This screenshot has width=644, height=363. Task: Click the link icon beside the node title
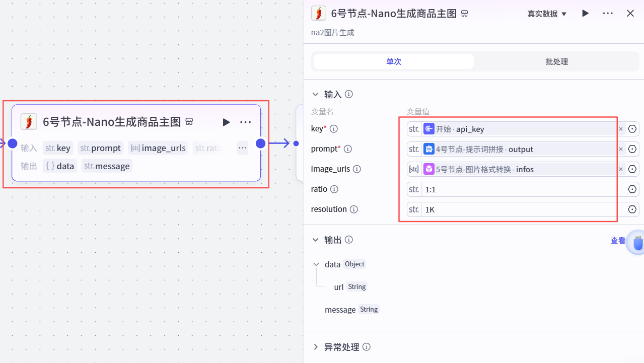pos(464,14)
